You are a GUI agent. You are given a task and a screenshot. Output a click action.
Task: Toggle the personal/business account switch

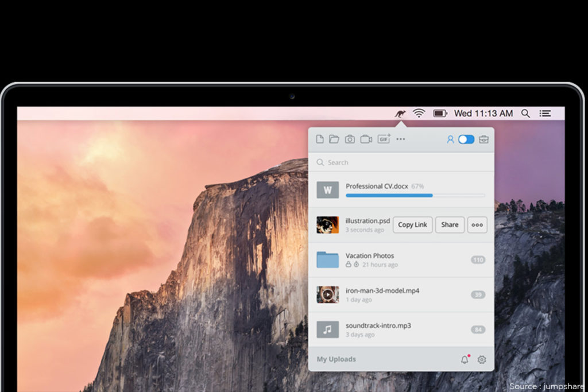pyautogui.click(x=466, y=139)
